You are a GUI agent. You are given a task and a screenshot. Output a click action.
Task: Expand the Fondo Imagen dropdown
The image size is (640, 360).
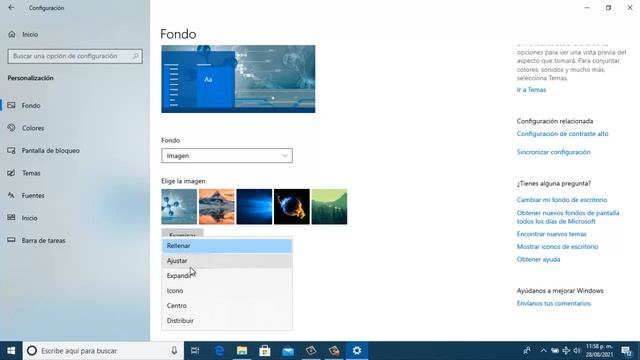(x=227, y=156)
